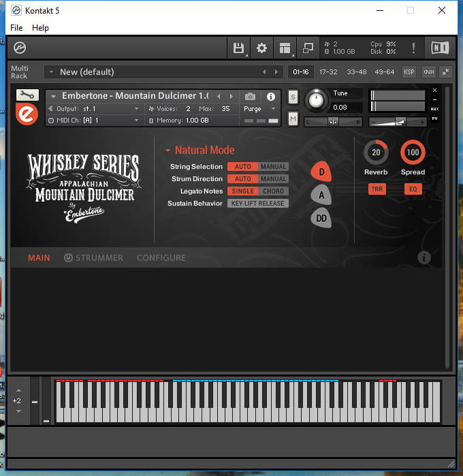Open the workspace layout panel icon
Image resolution: width=463 pixels, height=476 pixels.
285,48
